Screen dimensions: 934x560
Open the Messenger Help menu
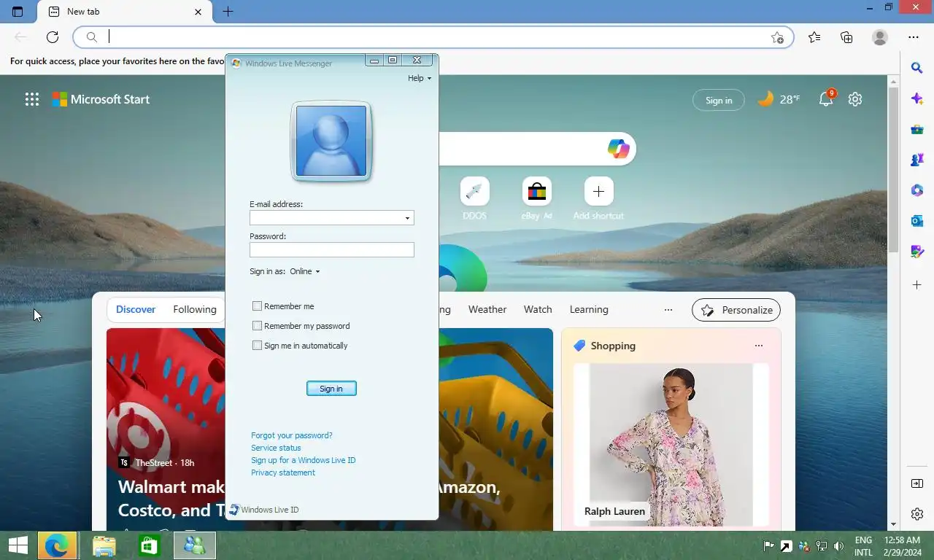point(420,78)
